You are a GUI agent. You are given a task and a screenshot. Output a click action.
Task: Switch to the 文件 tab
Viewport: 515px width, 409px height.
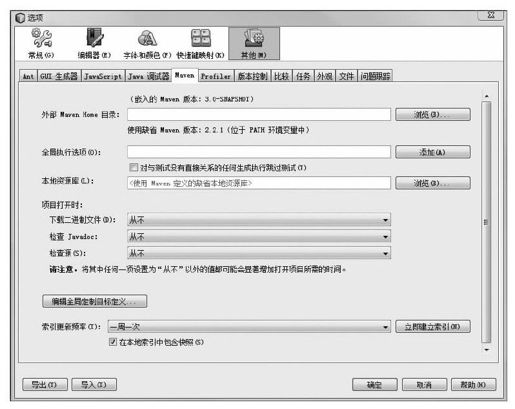[347, 76]
